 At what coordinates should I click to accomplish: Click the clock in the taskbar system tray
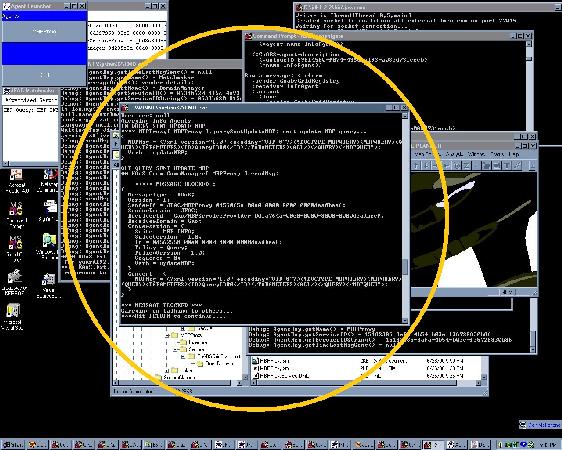(x=549, y=445)
